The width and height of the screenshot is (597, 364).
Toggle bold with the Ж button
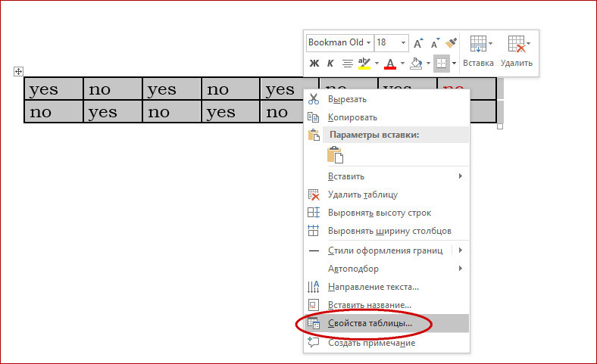[314, 63]
